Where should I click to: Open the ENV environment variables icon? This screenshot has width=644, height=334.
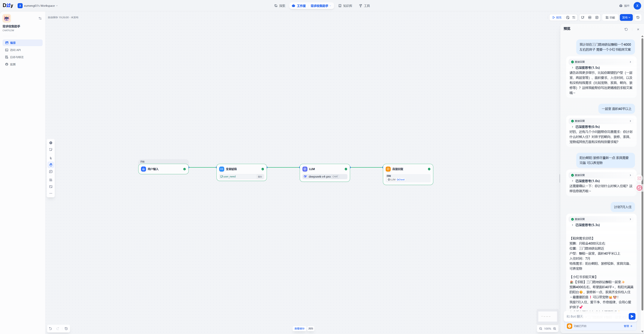[x=590, y=17]
